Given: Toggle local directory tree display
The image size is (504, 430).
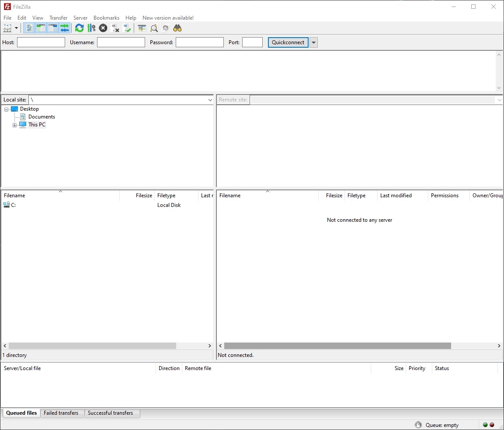Looking at the screenshot, I should tap(41, 28).
